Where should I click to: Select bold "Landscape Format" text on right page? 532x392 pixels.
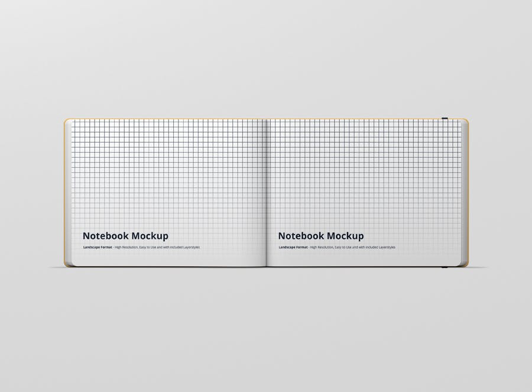tap(293, 247)
